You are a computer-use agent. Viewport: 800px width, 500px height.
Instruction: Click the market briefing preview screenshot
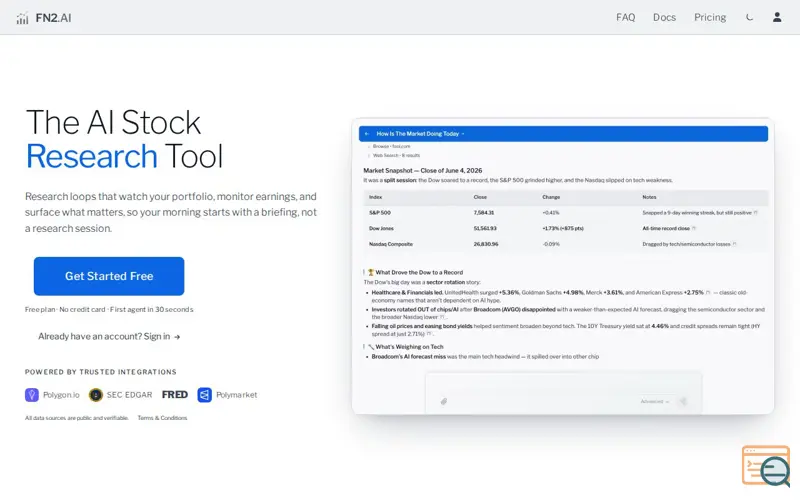[x=563, y=266]
